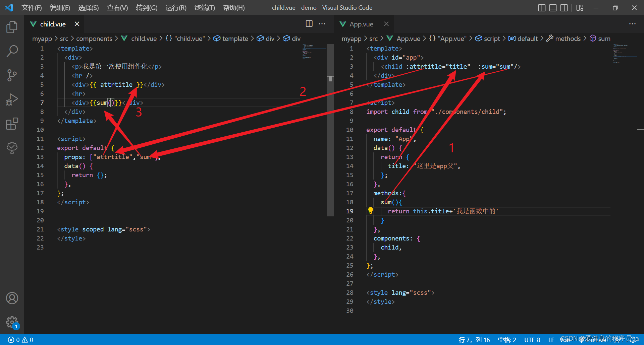Viewport: 644px width, 345px height.
Task: Click 'return this.title+' code in App.vue
Action: [420, 211]
